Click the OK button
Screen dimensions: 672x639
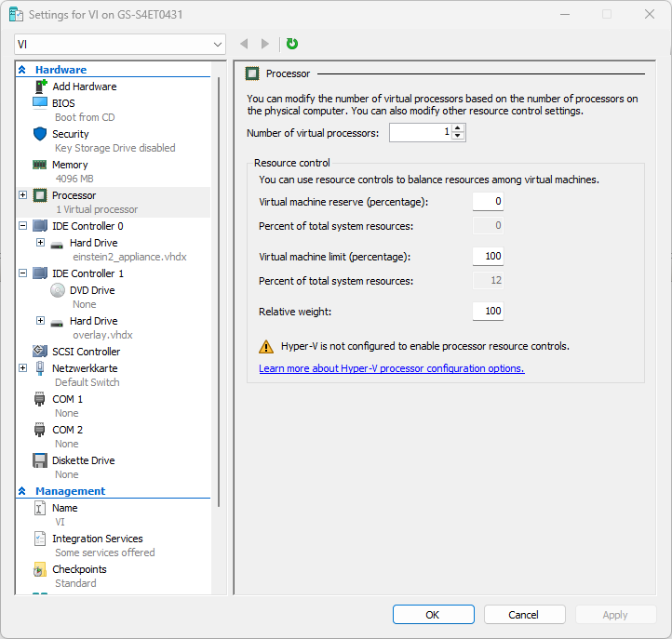(433, 615)
